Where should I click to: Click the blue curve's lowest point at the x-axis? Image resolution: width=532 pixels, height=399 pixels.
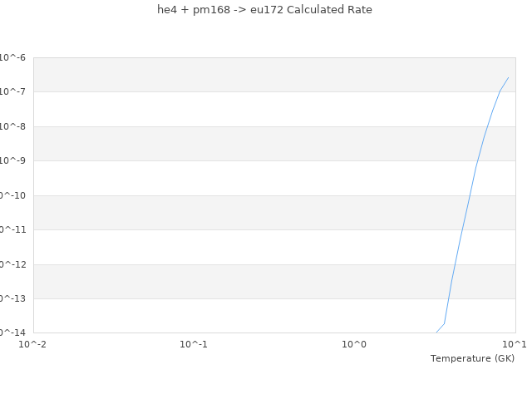click(x=436, y=332)
